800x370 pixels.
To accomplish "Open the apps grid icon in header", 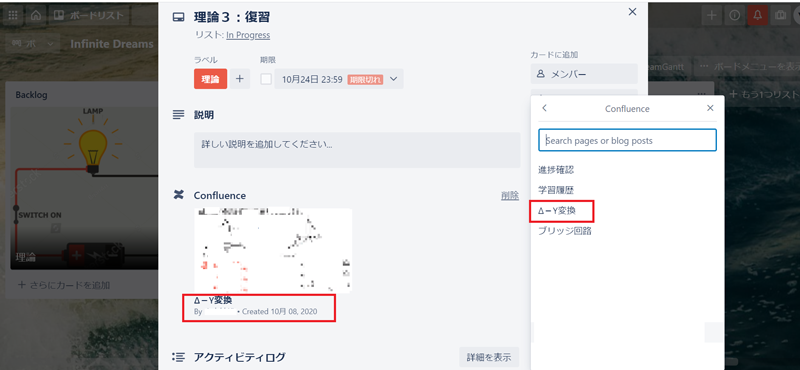I will pyautogui.click(x=13, y=15).
